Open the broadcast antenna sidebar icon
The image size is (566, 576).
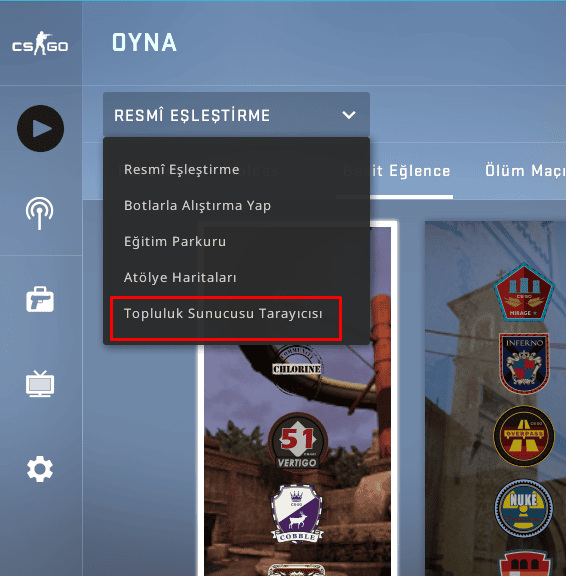[x=40, y=213]
